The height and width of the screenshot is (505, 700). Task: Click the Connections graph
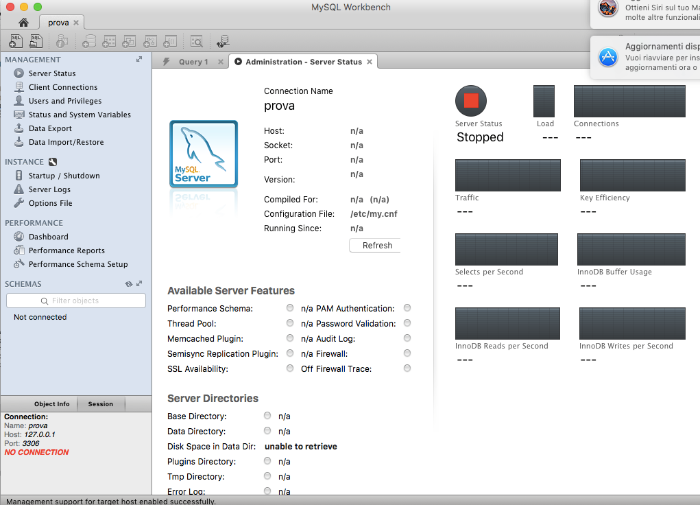pyautogui.click(x=629, y=101)
